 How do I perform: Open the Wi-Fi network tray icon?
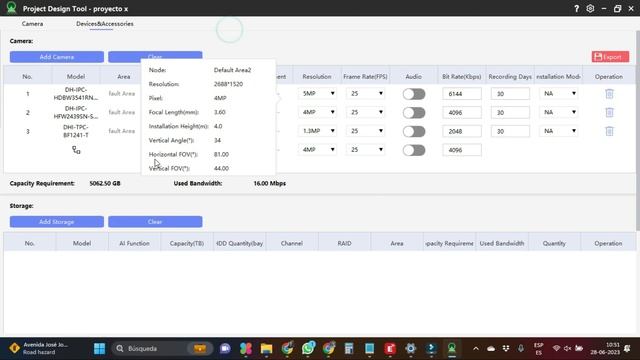coord(556,348)
